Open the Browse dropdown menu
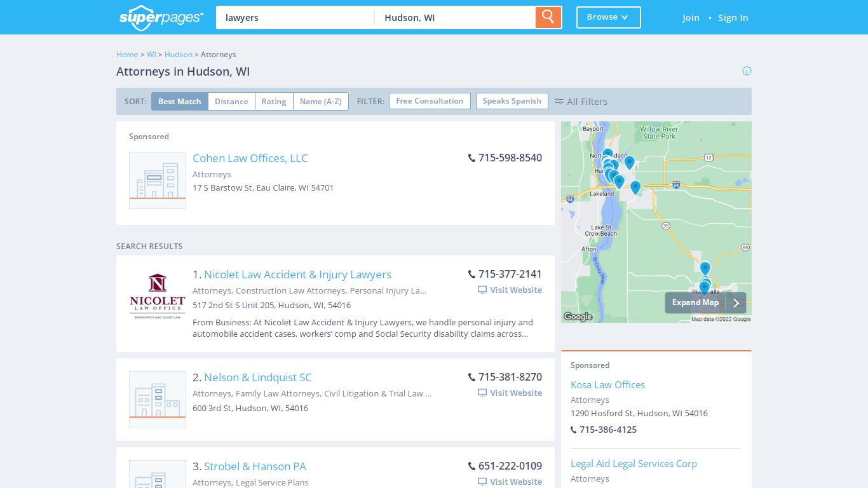 pos(608,17)
